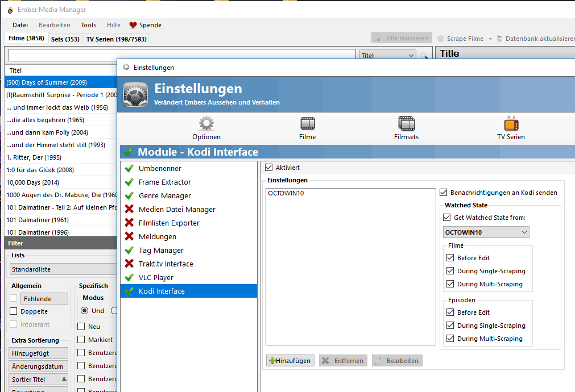Click the red X beside Trakt.tv Interface
575x392 pixels.
coord(129,264)
